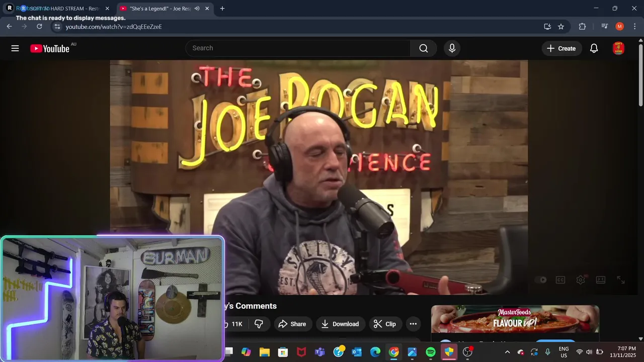Open ENG US language switcher
The height and width of the screenshot is (362, 644).
point(564,352)
